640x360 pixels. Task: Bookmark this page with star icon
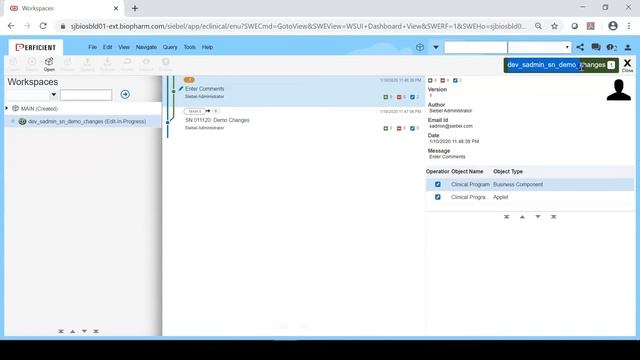[554, 26]
